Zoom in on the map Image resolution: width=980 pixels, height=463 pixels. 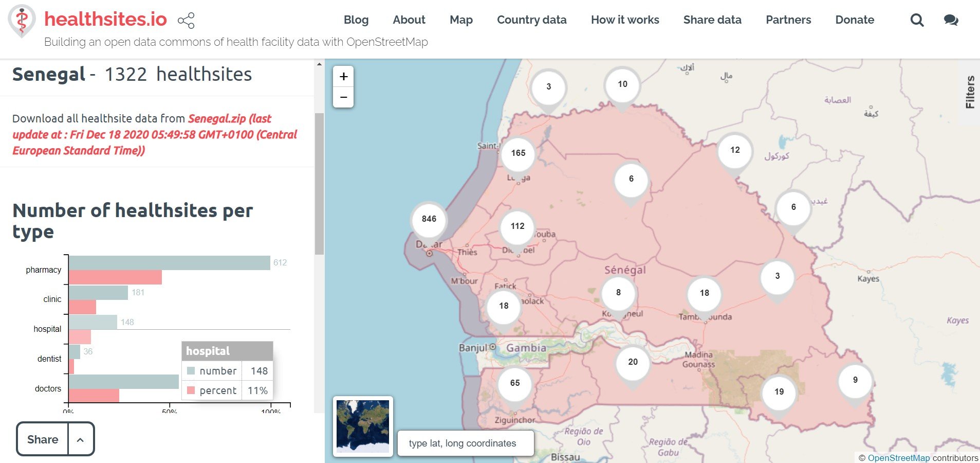coord(343,77)
